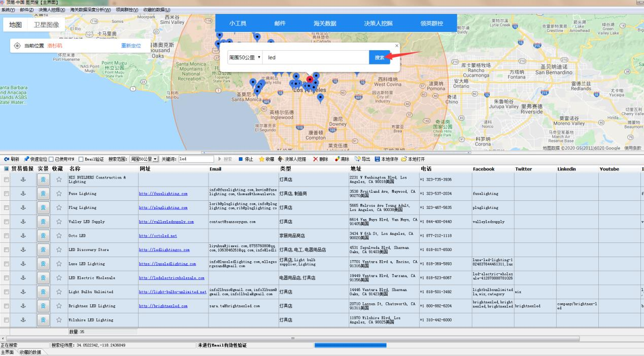Open the 收藏的数据(U) menu
644x356 pixels.
coord(157,10)
